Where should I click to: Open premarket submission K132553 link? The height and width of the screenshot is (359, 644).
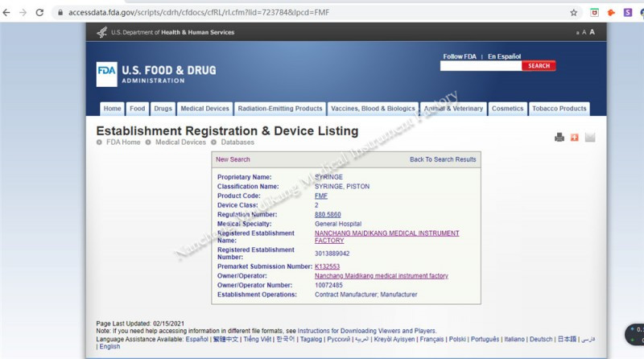328,266
